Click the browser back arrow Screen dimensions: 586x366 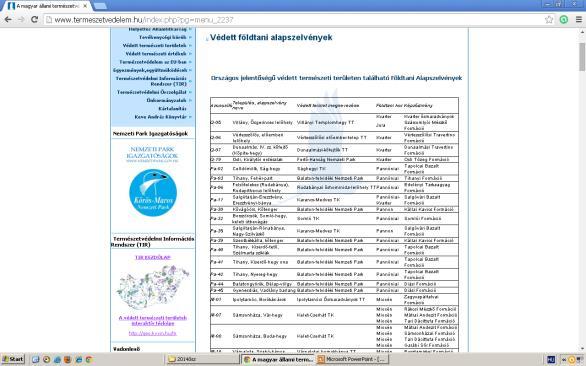click(8, 19)
